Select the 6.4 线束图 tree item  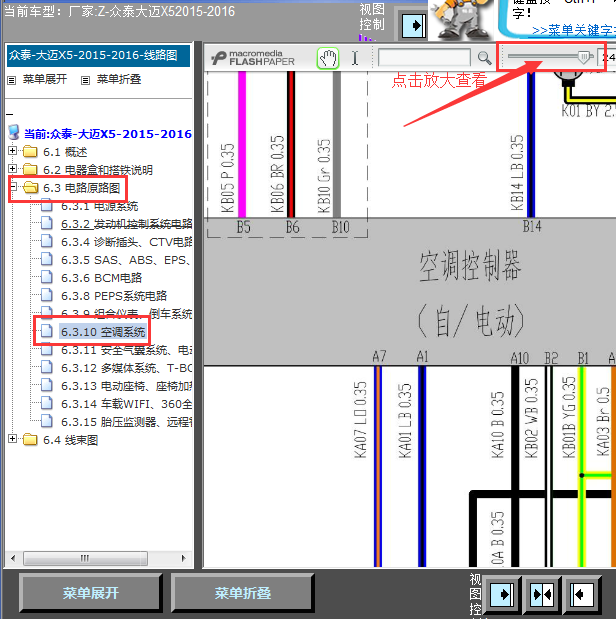[x=70, y=440]
